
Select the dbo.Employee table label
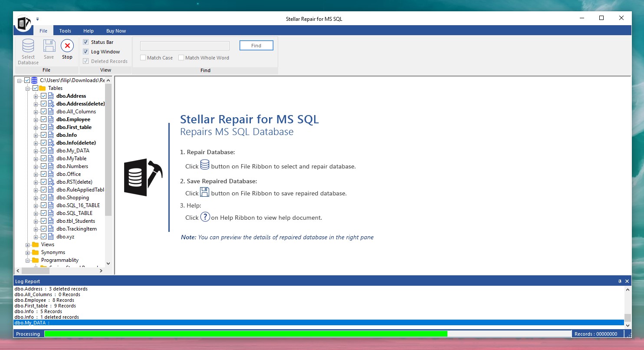coord(73,119)
